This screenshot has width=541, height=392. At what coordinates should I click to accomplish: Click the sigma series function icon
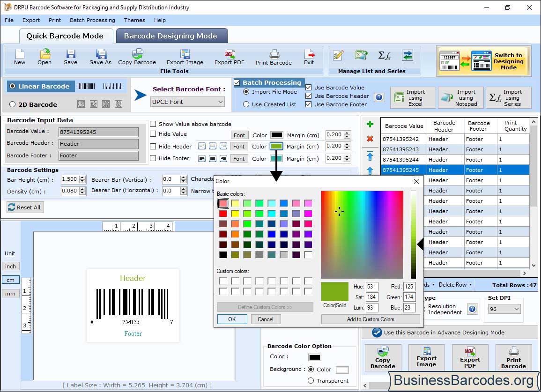(x=385, y=55)
